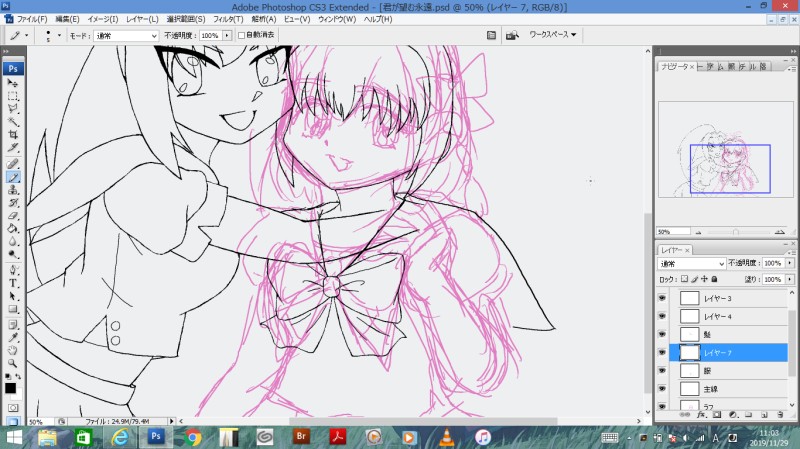Open the フィルタ(T) menu

pos(228,19)
